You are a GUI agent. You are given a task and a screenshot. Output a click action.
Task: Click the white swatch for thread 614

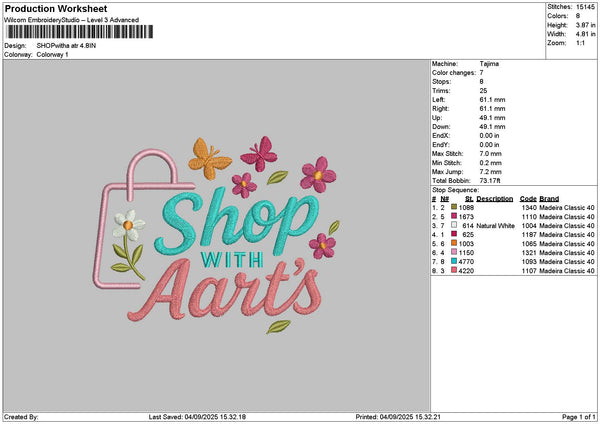point(454,225)
